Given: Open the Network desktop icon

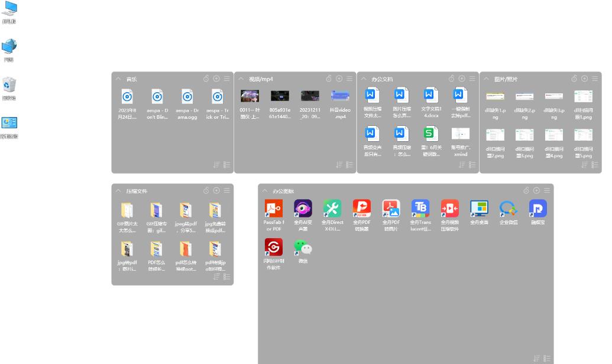Looking at the screenshot, I should point(9,47).
